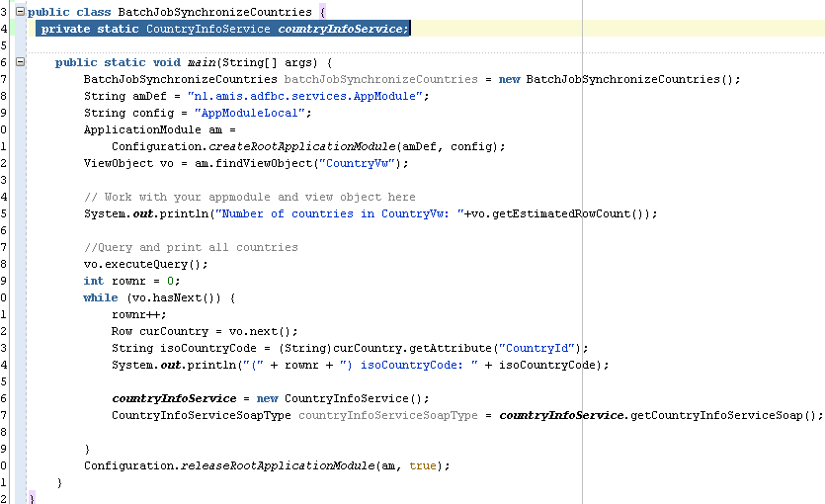Collapse the main method fold marker
This screenshot has height=504, width=825.
click(x=21, y=62)
